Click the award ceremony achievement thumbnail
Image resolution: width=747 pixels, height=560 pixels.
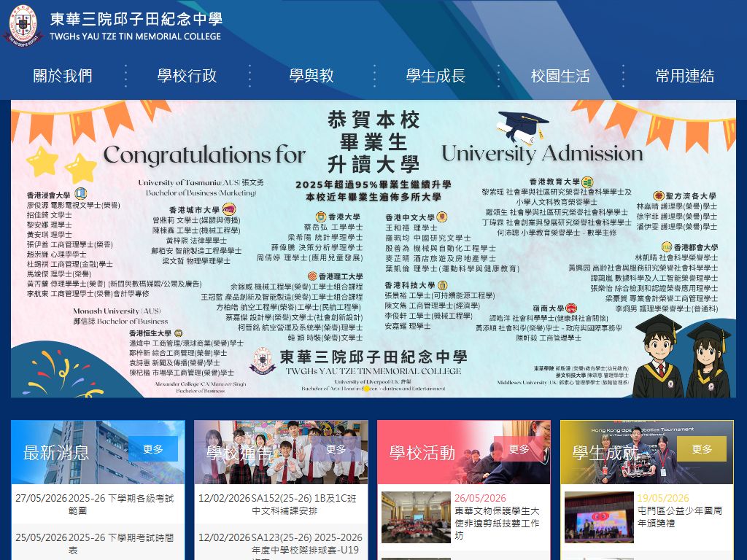tap(599, 517)
